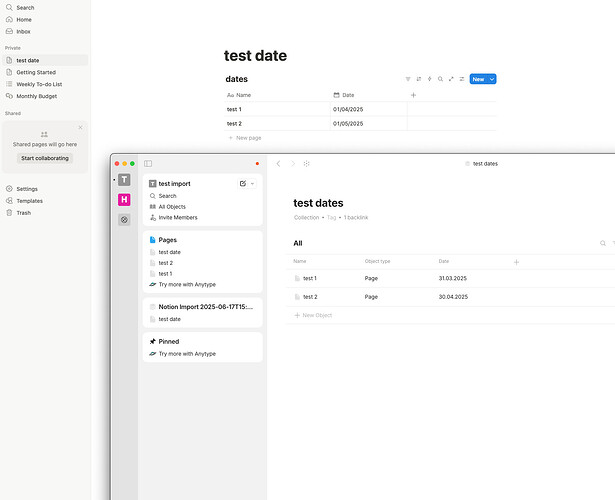
Task: Click date cell 31.03.2025 in Anytype
Action: pyautogui.click(x=453, y=278)
